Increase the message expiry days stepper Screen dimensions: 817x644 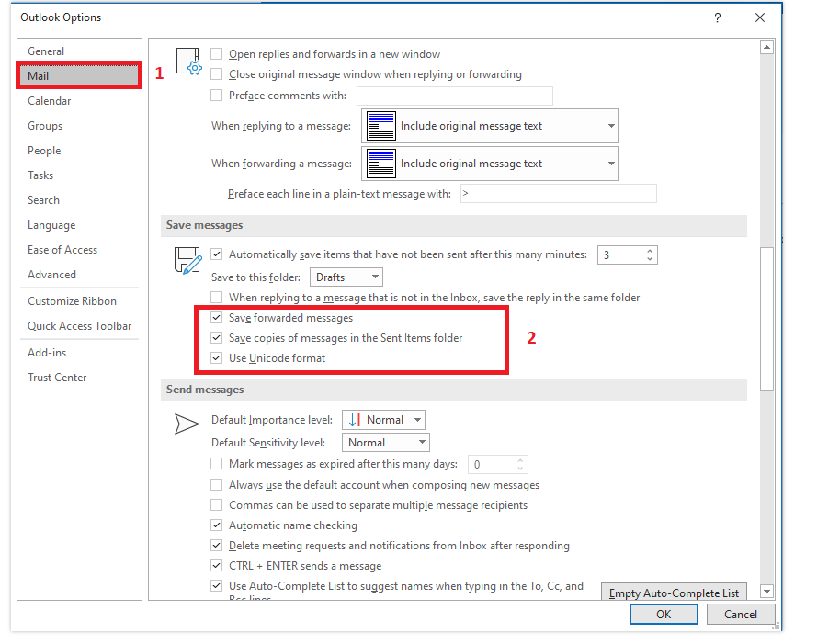point(519,460)
